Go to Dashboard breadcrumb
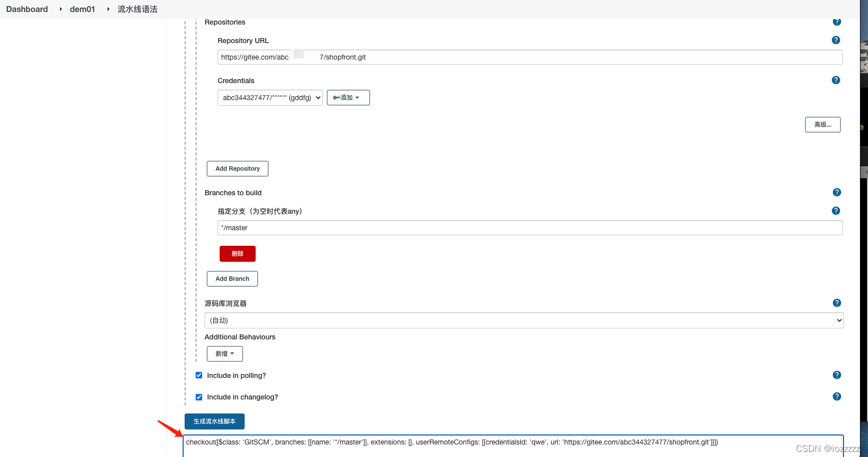868x457 pixels. (x=27, y=9)
